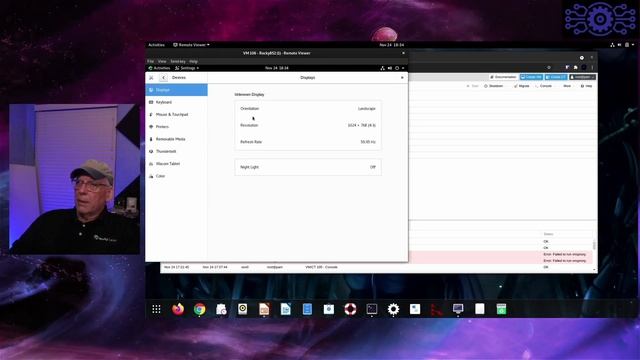Open Help lifebuoy icon in dock
Image resolution: width=640 pixels, height=360 pixels.
coord(350,309)
